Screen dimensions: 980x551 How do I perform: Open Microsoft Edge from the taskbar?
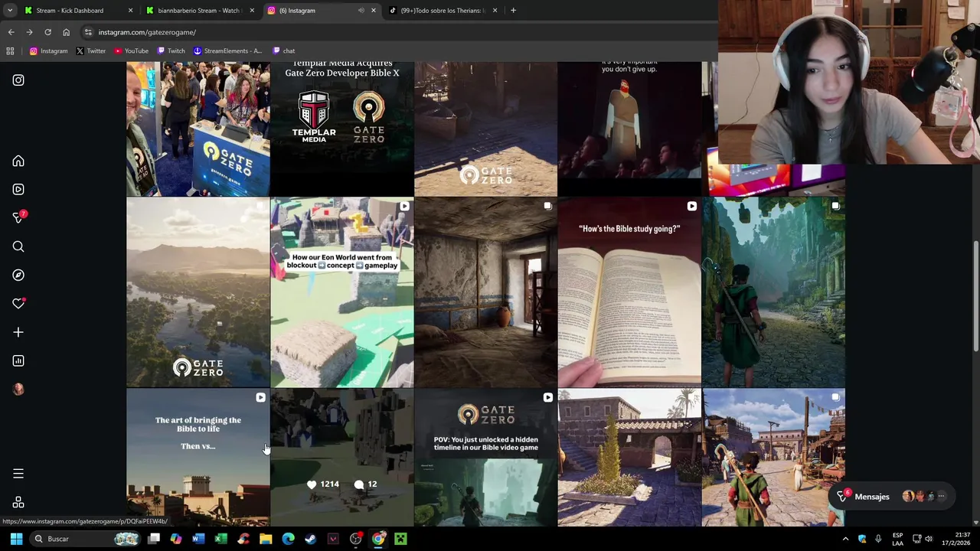[288, 539]
